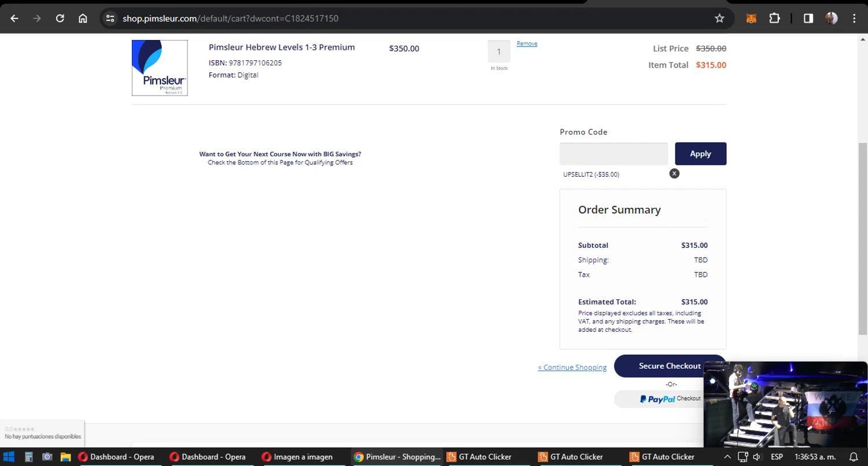Change the ESP input language
This screenshot has height=466, width=868.
tap(777, 457)
